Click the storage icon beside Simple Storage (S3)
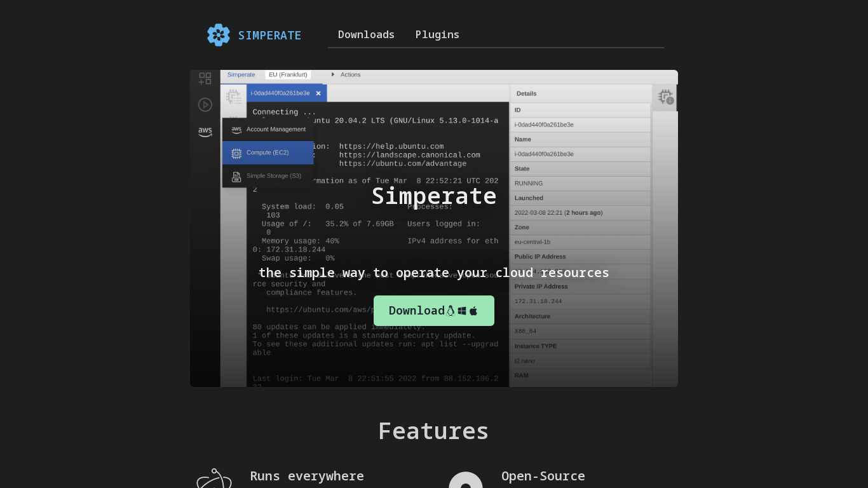The width and height of the screenshot is (868, 488). click(236, 177)
